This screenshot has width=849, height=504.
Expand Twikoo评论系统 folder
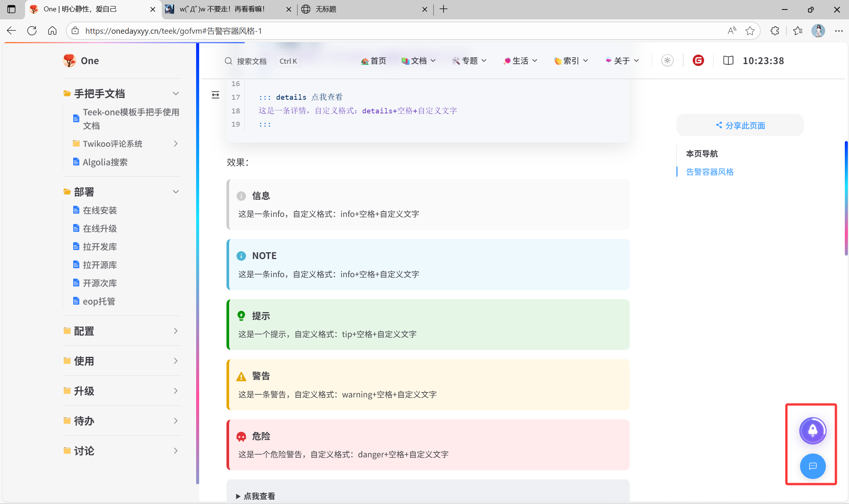click(176, 144)
